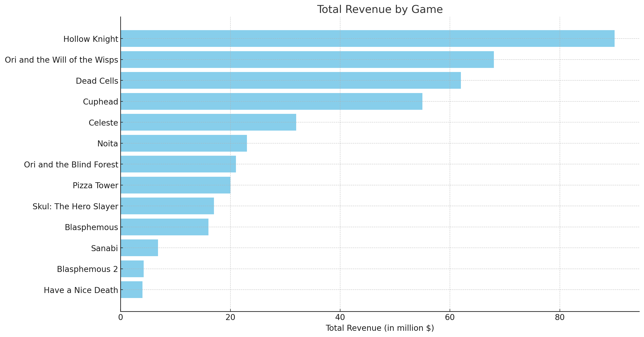The width and height of the screenshot is (644, 337).
Task: Click the 'Have a Nice Death' label
Action: click(81, 290)
